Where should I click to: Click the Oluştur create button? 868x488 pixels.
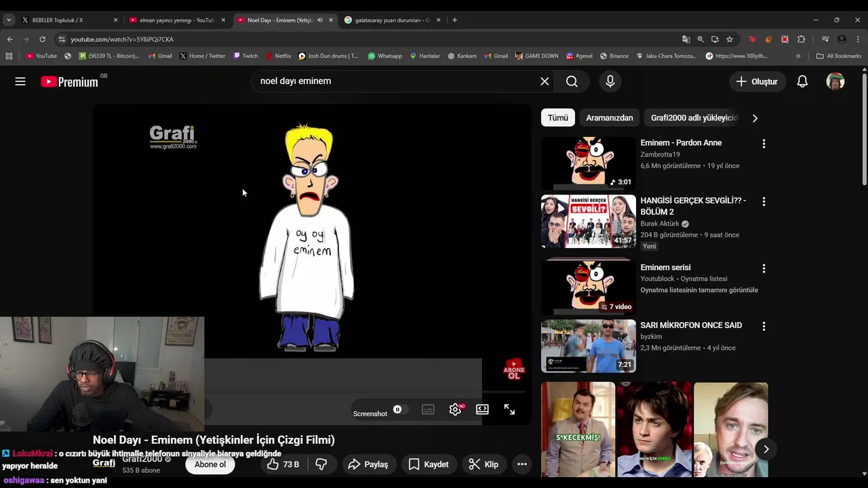point(757,81)
